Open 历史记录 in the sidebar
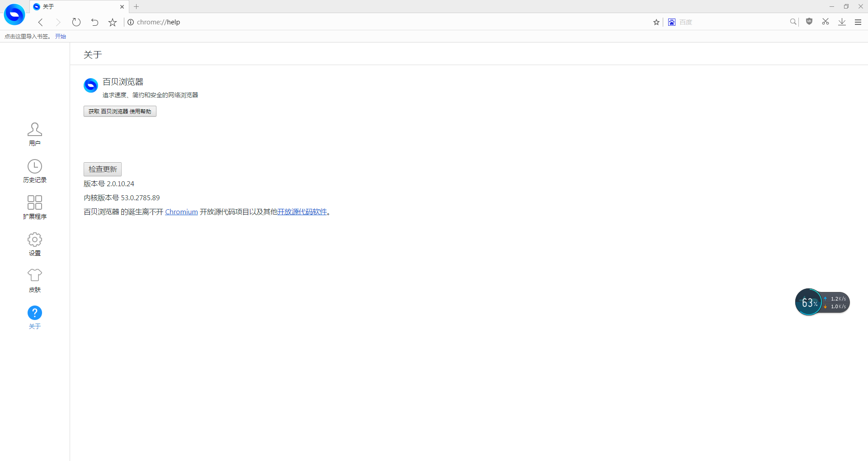868x461 pixels. [x=35, y=171]
